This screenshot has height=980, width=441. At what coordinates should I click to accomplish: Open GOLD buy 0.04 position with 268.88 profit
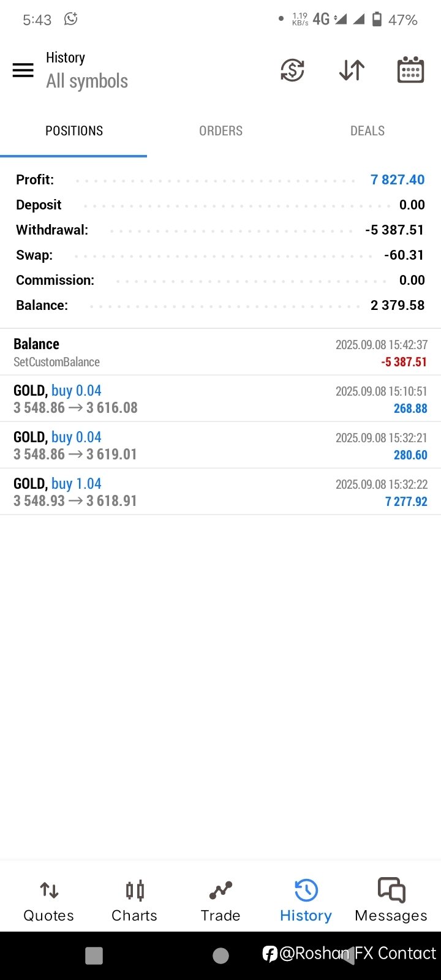click(221, 399)
